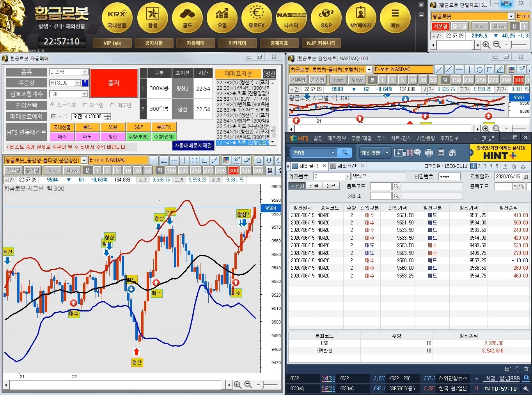Select the circle drawing tool in bottom-left chart
This screenshot has height=395, width=532.
click(x=194, y=160)
